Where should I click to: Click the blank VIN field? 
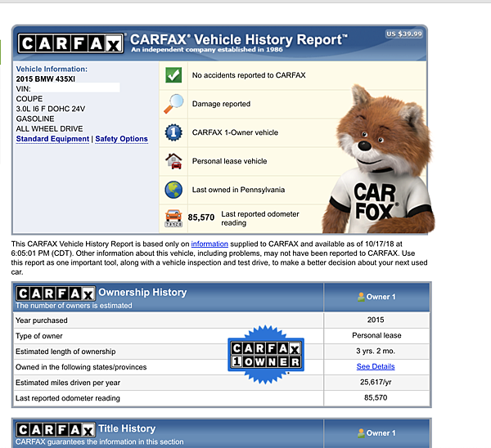[75, 87]
